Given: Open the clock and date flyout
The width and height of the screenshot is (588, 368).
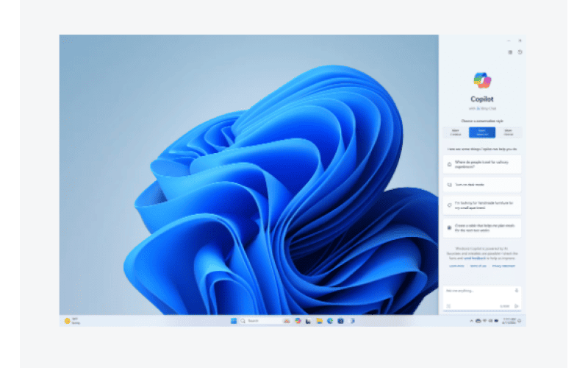Looking at the screenshot, I should [509, 321].
